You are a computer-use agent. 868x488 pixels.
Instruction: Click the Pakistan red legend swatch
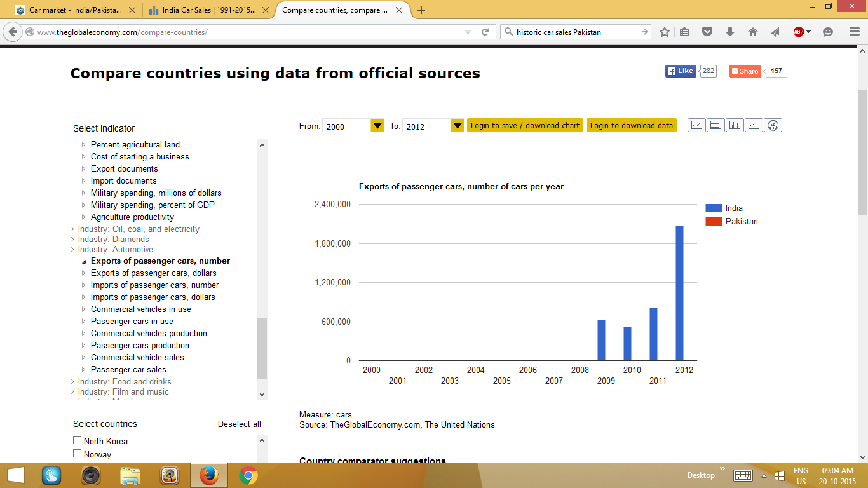coord(714,222)
